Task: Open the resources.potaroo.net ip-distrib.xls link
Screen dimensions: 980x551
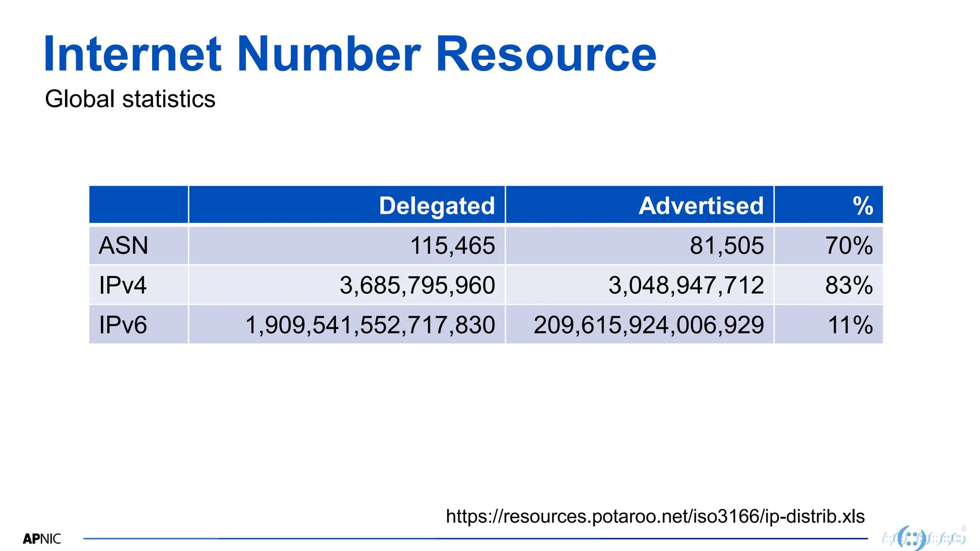Action: [x=655, y=517]
